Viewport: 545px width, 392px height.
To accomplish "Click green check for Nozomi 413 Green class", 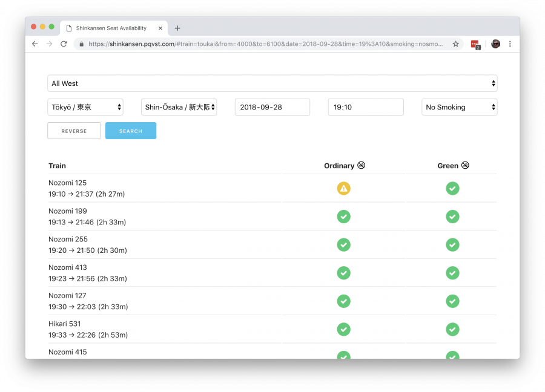I will [x=452, y=273].
